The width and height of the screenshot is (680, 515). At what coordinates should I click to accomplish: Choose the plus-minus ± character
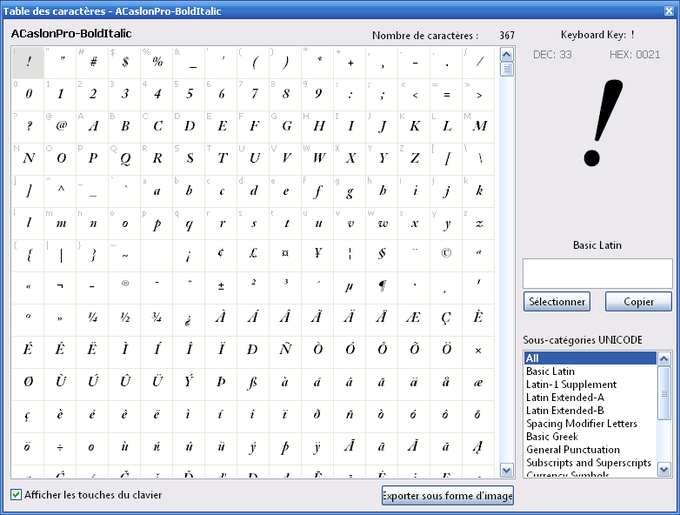coord(222,287)
